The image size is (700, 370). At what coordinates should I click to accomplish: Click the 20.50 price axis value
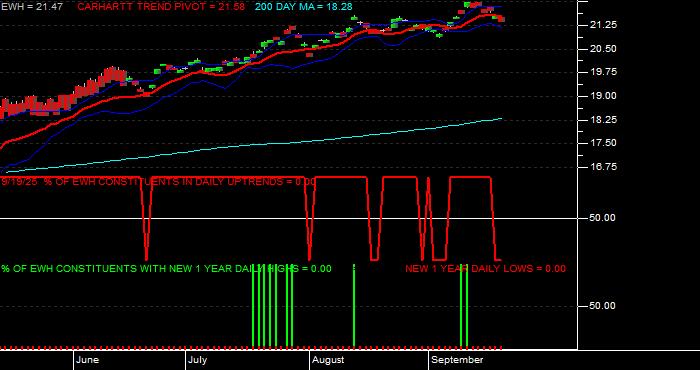pyautogui.click(x=604, y=49)
